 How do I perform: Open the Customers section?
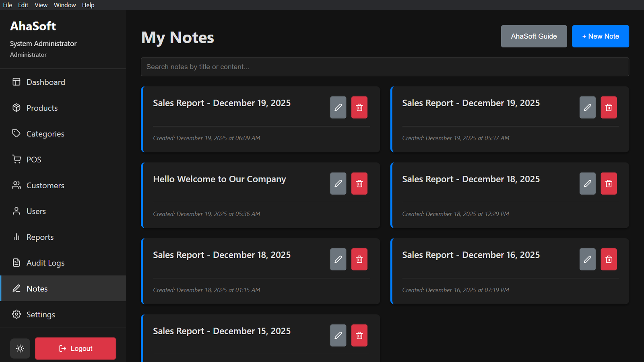click(x=45, y=185)
